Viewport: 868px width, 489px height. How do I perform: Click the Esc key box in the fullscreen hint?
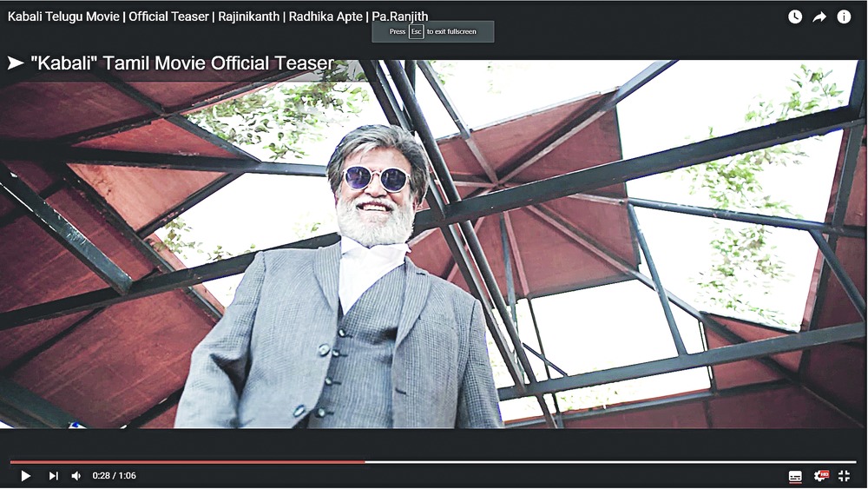417,31
